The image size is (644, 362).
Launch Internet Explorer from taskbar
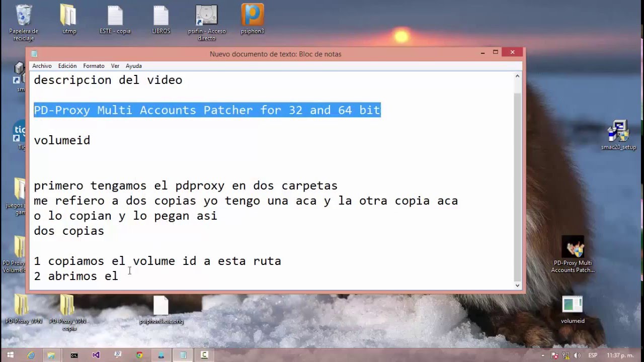(31, 355)
